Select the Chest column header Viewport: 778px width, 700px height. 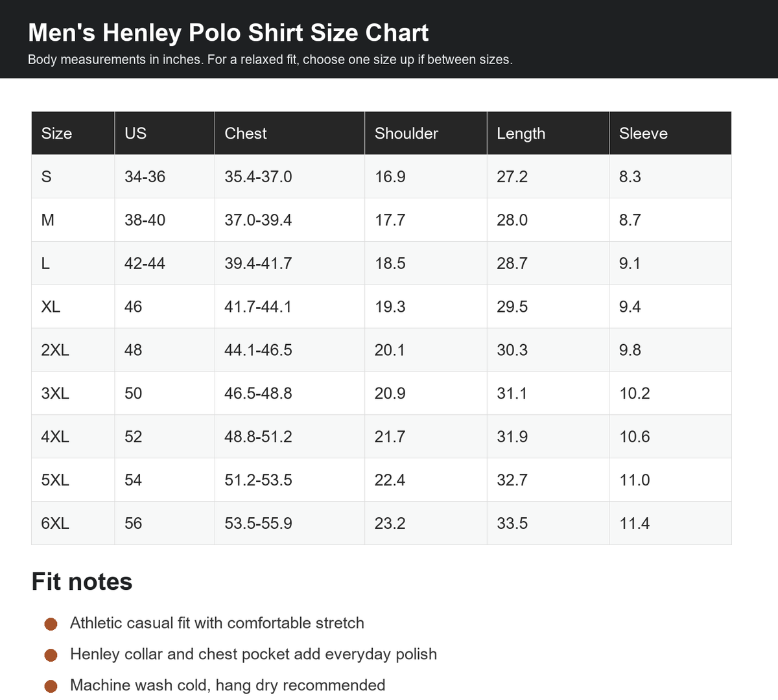coord(290,133)
